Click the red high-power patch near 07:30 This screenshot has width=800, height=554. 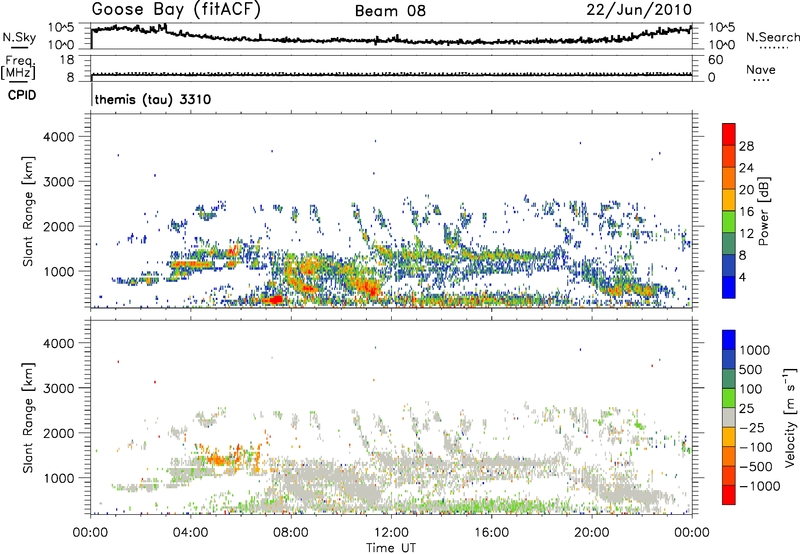point(273,299)
